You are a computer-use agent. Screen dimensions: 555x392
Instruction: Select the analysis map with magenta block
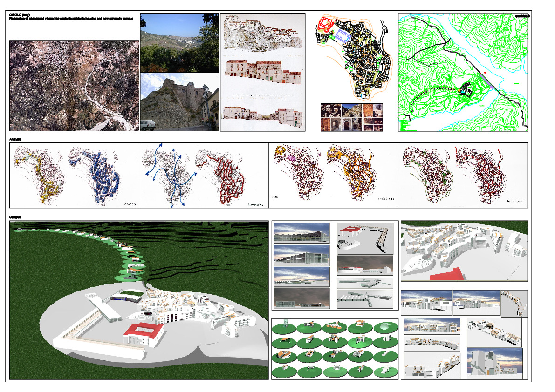(299, 172)
